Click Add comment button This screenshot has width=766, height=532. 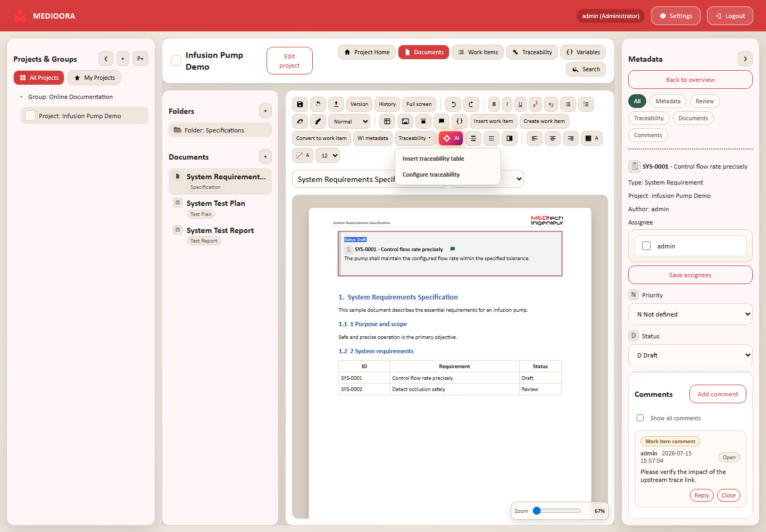tap(718, 394)
